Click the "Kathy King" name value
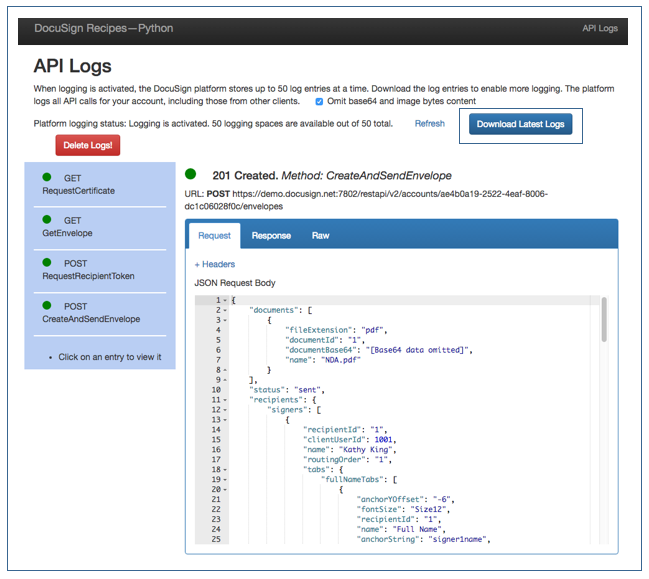649x579 pixels. tap(365, 450)
